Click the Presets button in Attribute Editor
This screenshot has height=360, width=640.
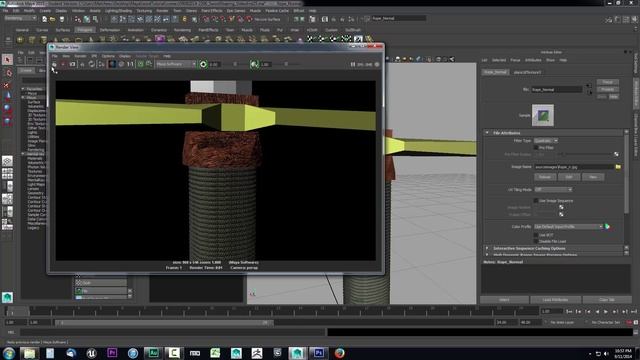(x=607, y=89)
